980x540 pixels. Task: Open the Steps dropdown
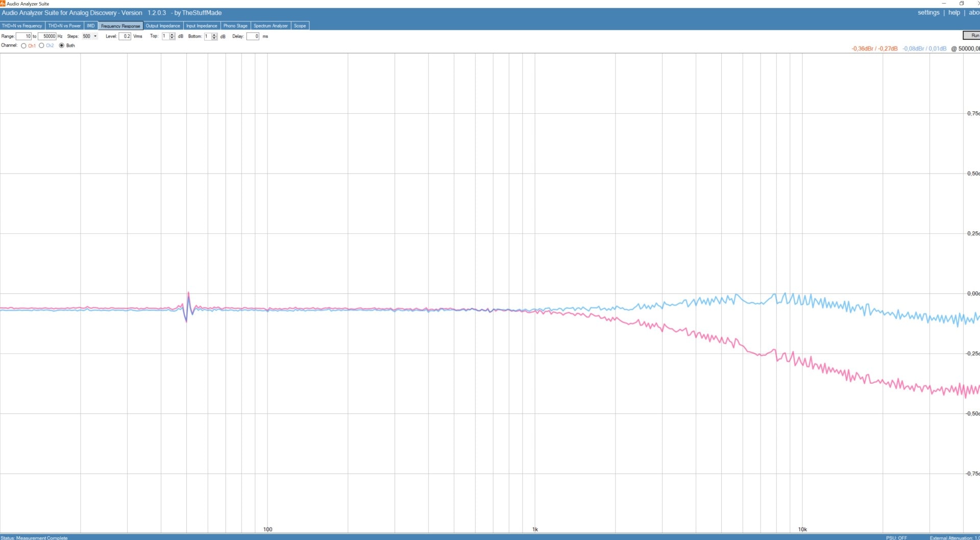click(90, 36)
